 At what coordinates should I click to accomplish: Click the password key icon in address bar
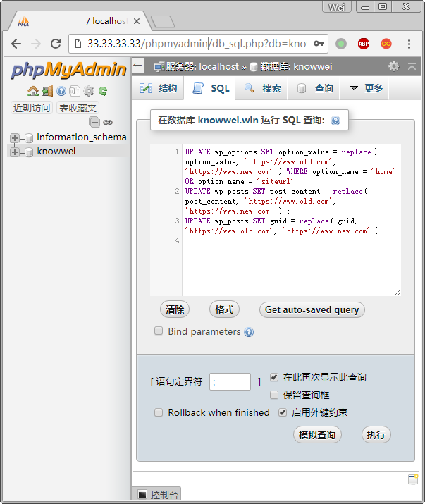point(319,44)
